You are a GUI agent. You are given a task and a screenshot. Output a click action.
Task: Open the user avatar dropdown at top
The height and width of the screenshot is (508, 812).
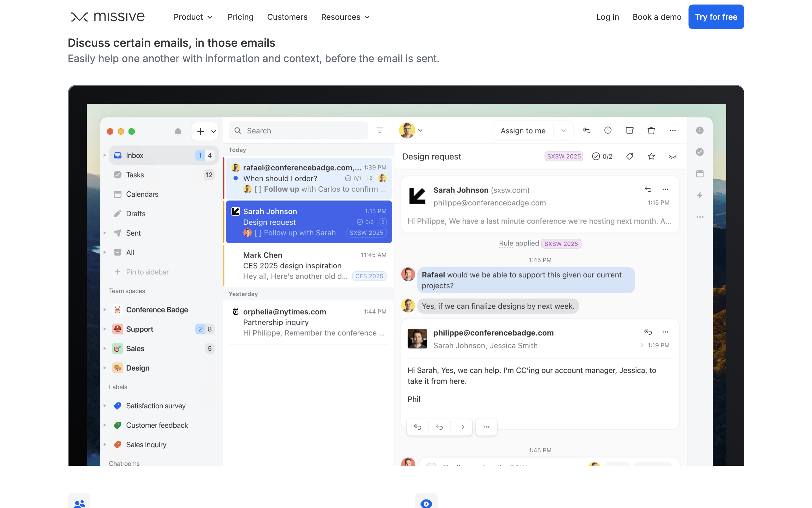[411, 130]
